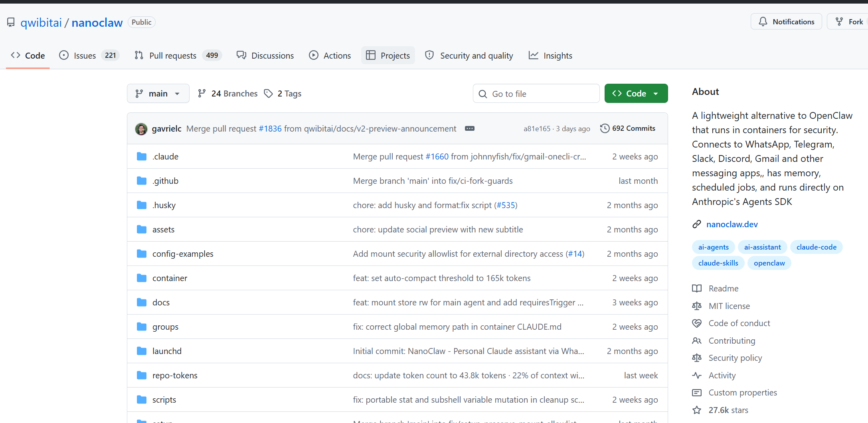868x423 pixels.
Task: Click the docs folder icon
Action: (x=142, y=302)
